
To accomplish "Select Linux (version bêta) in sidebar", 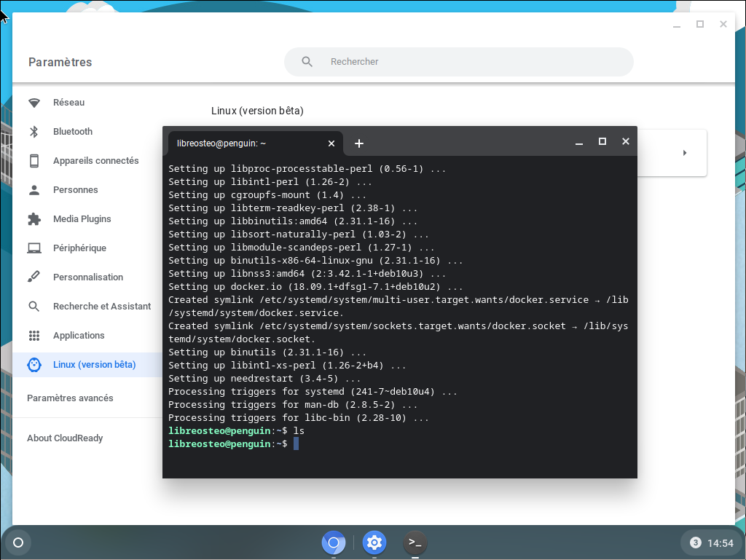I will pos(87,365).
